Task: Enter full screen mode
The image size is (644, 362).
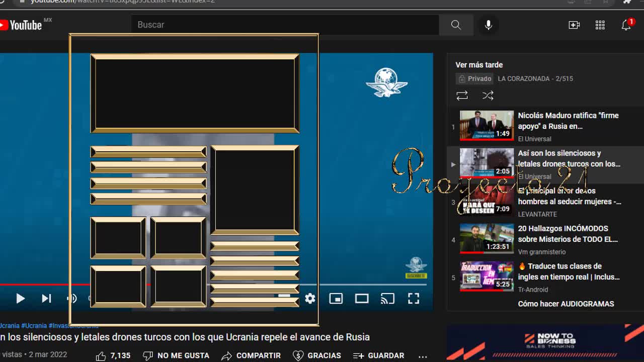Action: click(414, 299)
